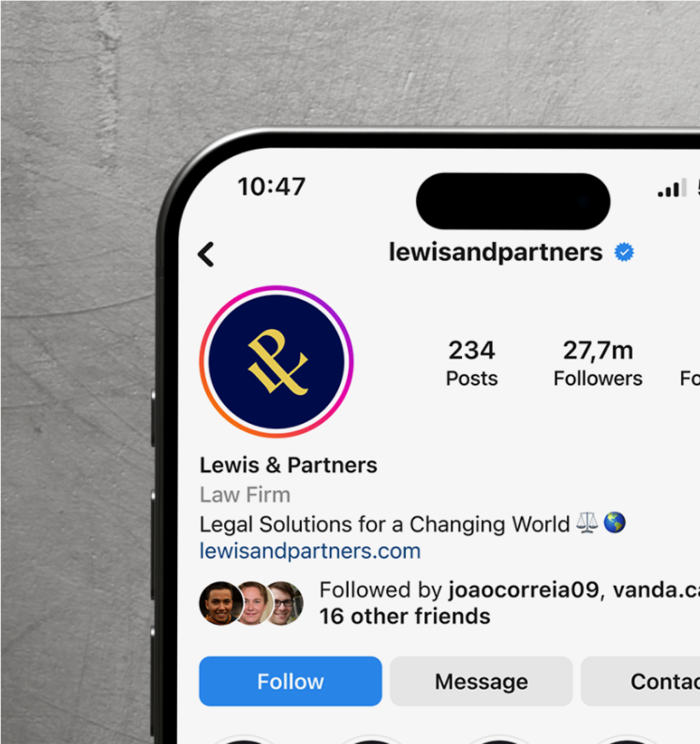This screenshot has width=700, height=744.
Task: Follow the lewisandpartners account
Action: click(290, 681)
